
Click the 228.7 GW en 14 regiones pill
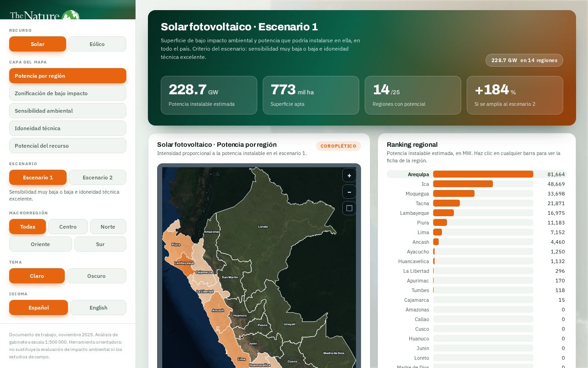point(524,60)
